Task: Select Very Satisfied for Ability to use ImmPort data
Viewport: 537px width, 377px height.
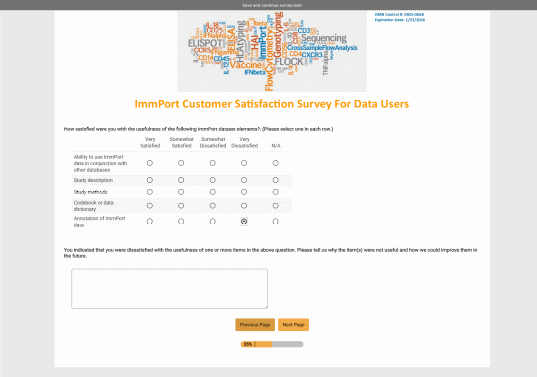Action: click(x=150, y=163)
